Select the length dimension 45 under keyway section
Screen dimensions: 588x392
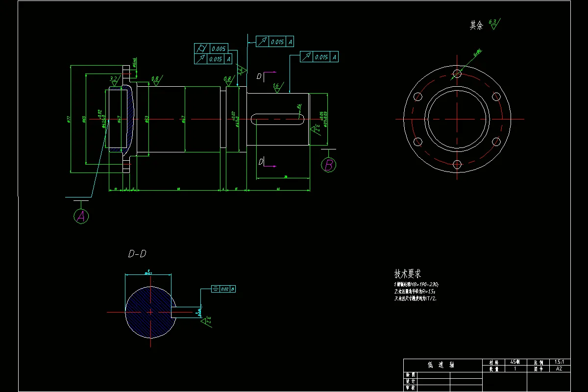278,188
